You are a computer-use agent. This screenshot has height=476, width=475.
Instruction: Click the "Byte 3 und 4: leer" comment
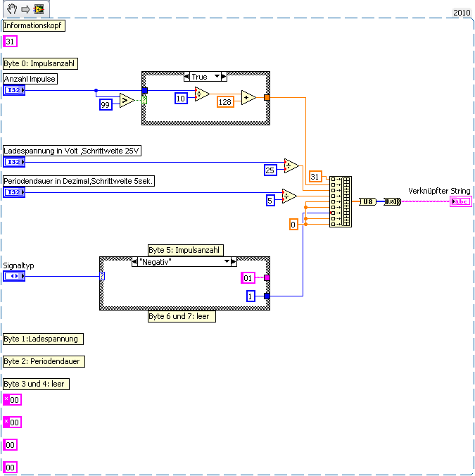[36, 384]
